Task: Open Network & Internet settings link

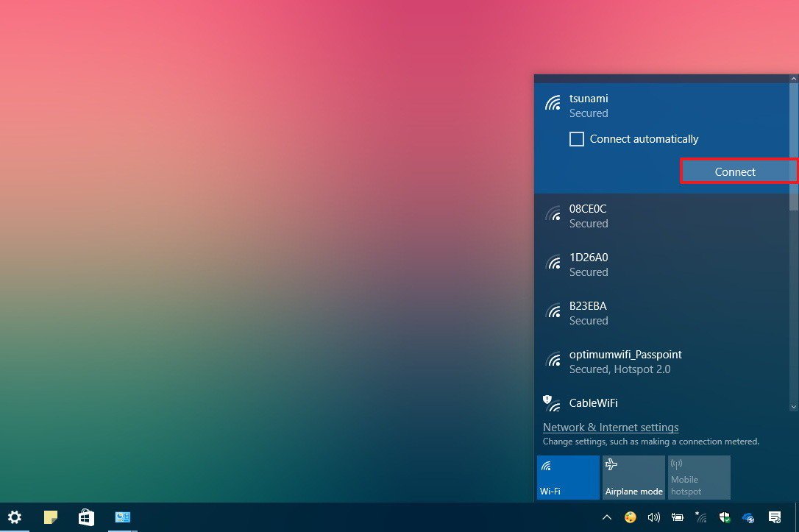Action: (x=611, y=427)
